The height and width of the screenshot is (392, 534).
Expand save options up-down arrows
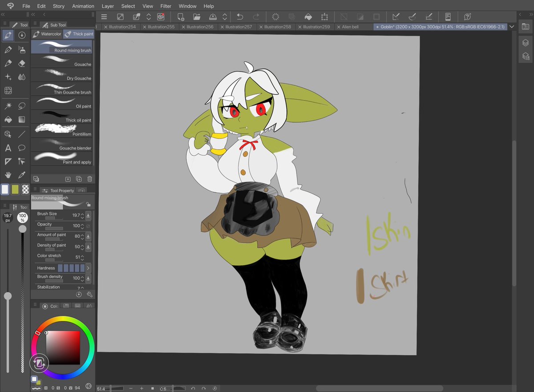click(225, 17)
